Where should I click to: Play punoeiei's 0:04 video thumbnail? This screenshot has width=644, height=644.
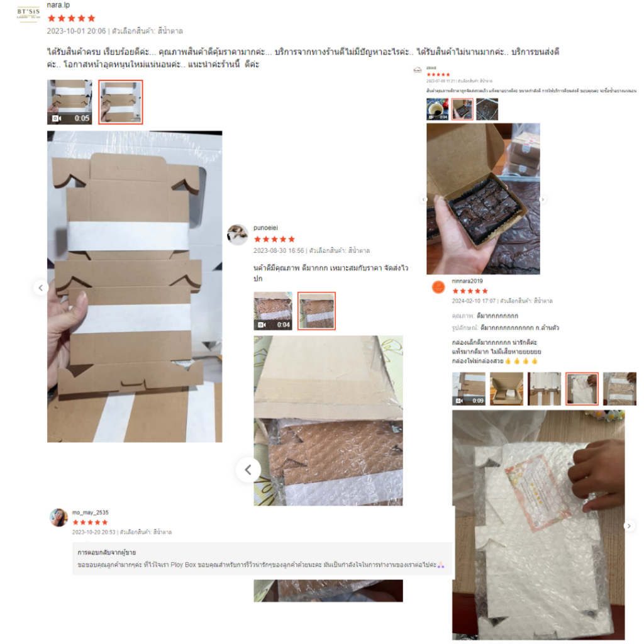(x=273, y=311)
